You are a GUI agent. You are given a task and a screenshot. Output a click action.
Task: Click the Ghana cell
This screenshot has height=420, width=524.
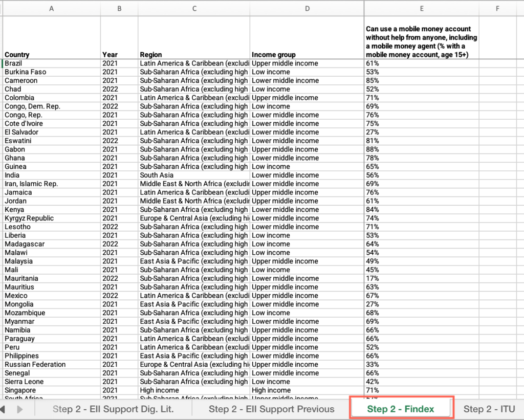pos(52,158)
